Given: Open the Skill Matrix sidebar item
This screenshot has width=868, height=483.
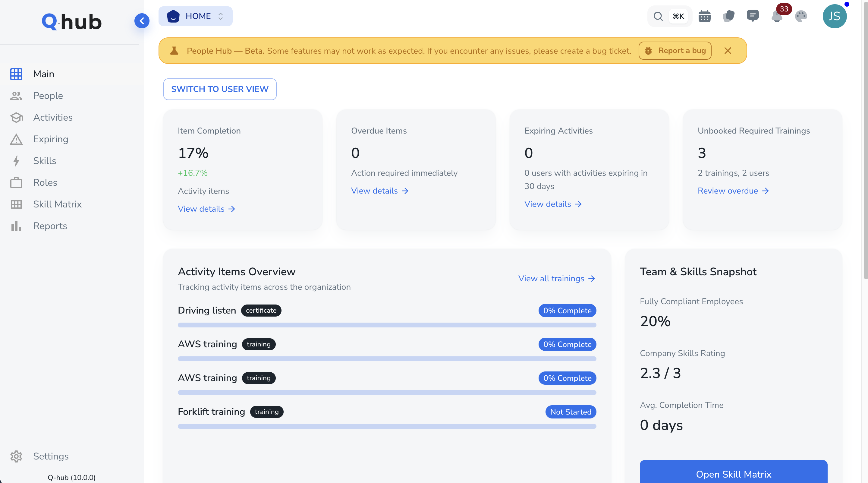Looking at the screenshot, I should point(57,204).
